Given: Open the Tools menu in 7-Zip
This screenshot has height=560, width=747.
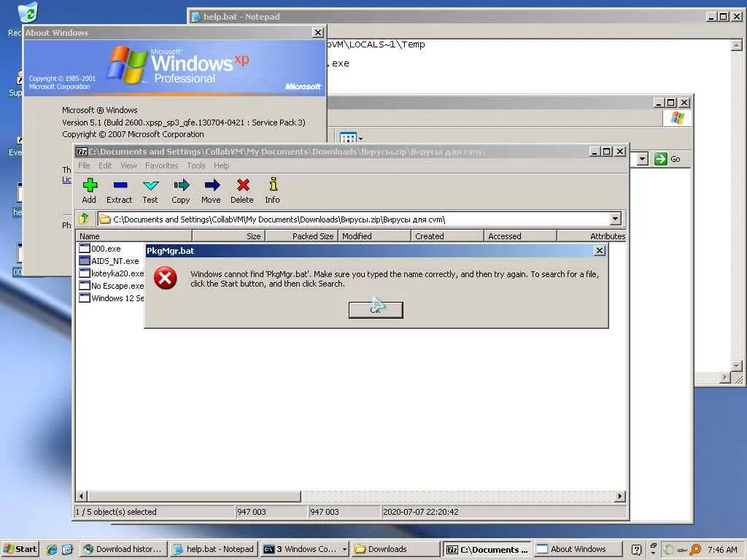Looking at the screenshot, I should click(x=196, y=166).
